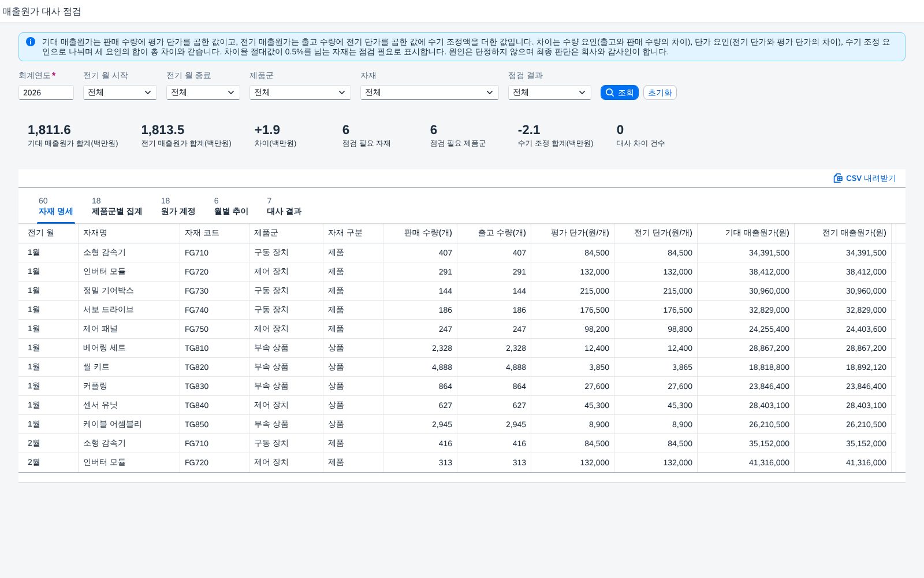
Task: Open the 점검 결과 dropdown
Action: 550,92
